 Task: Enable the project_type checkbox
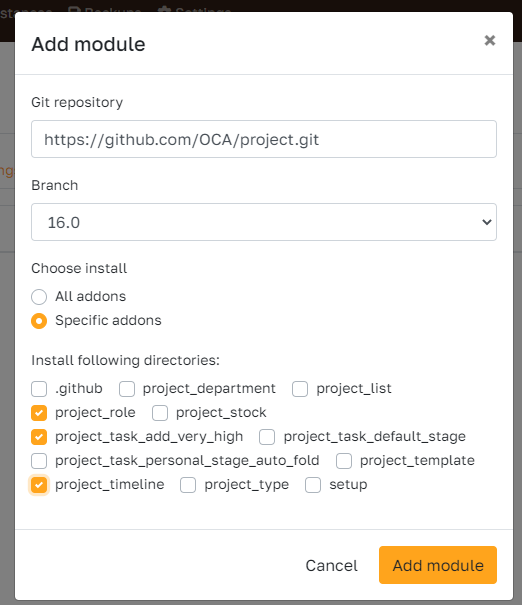(188, 485)
